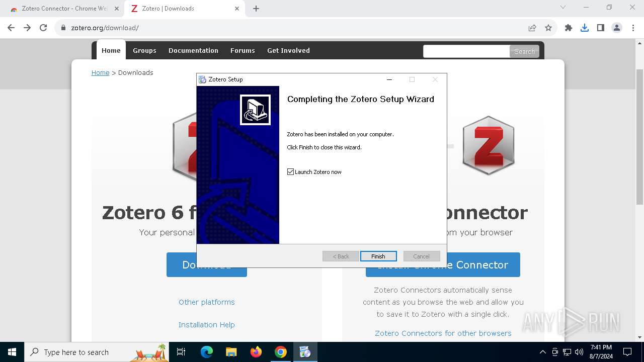
Task: Click the Zotero Download button on page
Action: [207, 265]
